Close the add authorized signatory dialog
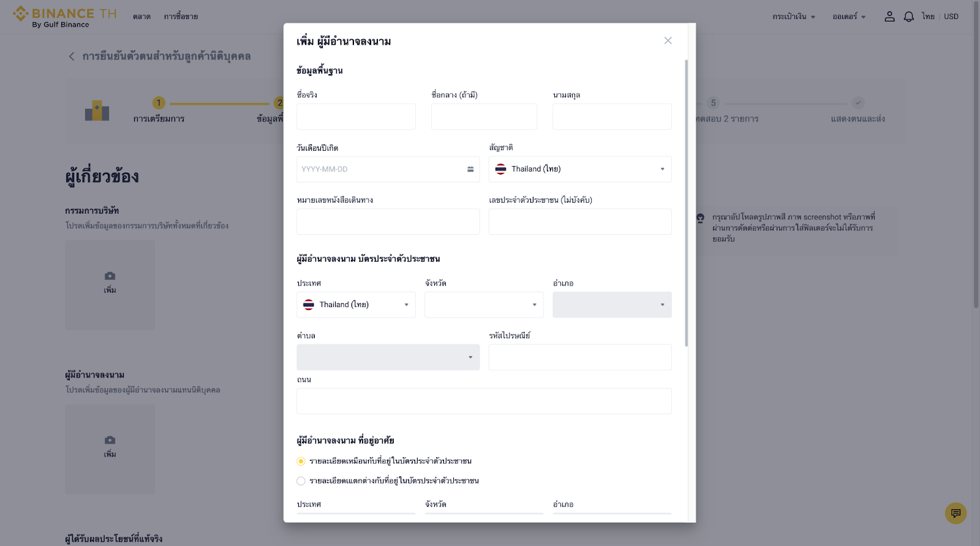This screenshot has width=980, height=546. (x=668, y=40)
